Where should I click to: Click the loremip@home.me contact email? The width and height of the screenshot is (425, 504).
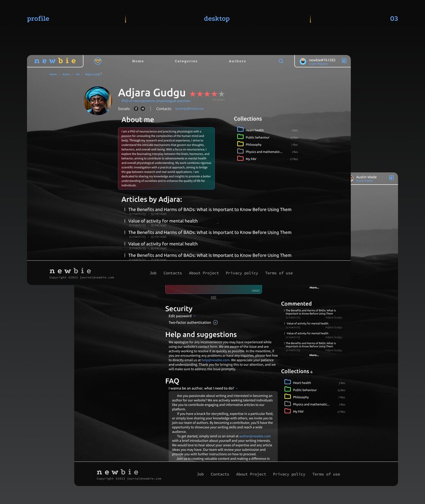190,109
